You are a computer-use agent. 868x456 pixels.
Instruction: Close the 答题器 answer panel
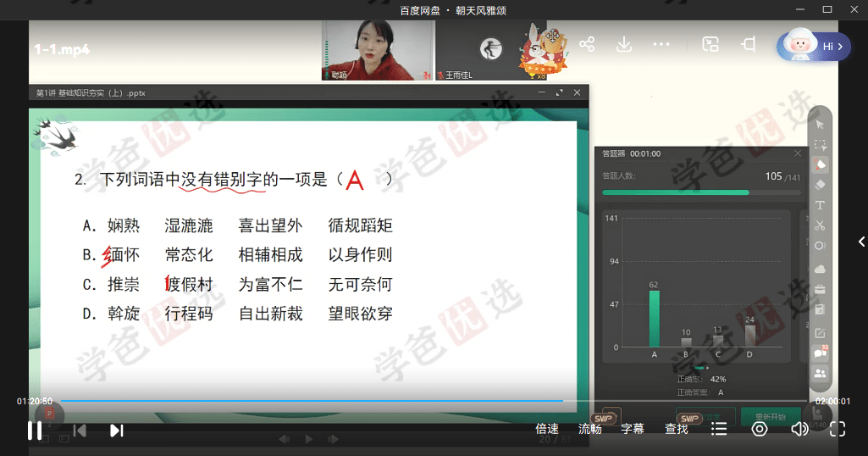798,153
